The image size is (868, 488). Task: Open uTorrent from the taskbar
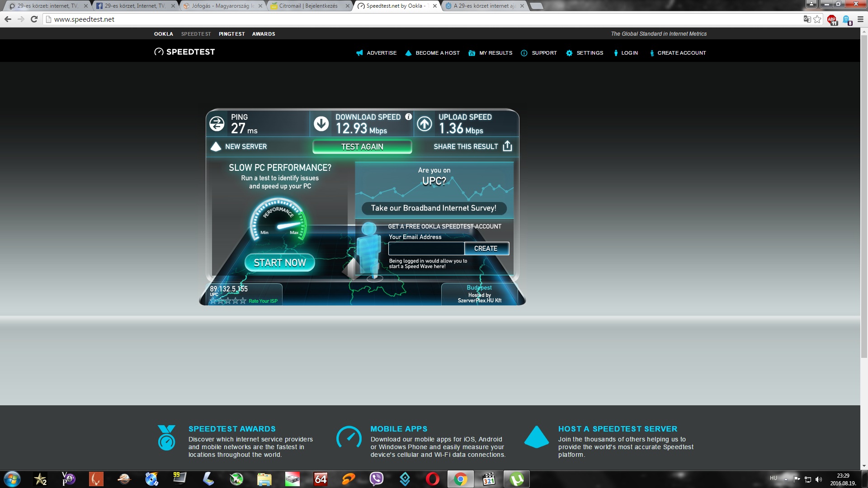pyautogui.click(x=516, y=479)
